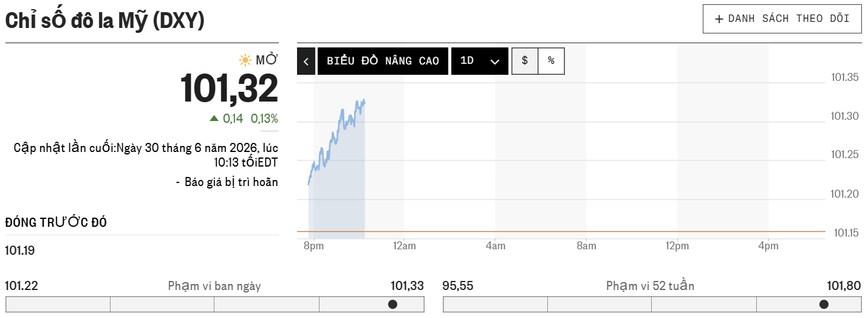
Task: Open BIỂU ĐỒ NÂNG CAO advanced chart
Action: tap(383, 61)
